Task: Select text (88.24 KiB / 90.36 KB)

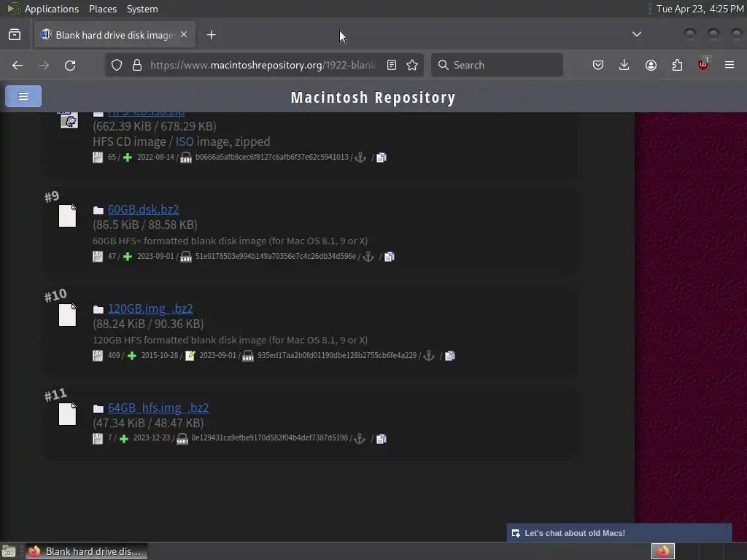Action: [148, 324]
